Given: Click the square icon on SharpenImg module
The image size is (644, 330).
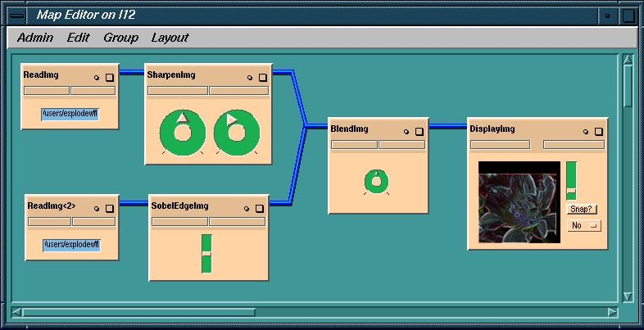Looking at the screenshot, I should click(262, 78).
